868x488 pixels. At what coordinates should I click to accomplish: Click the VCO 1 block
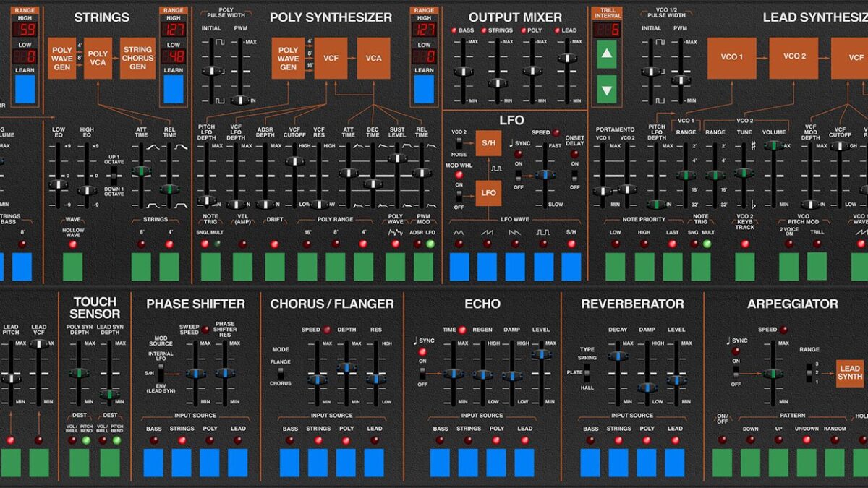click(x=731, y=58)
